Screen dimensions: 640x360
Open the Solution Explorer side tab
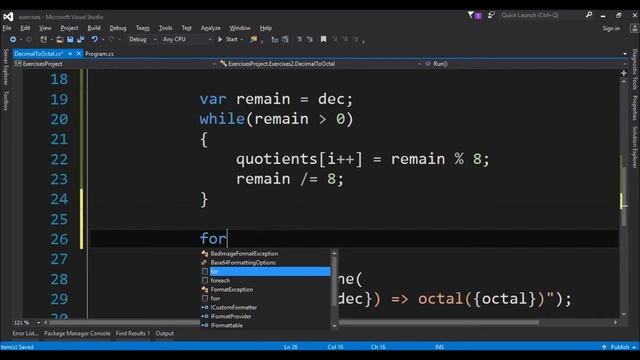(635, 147)
